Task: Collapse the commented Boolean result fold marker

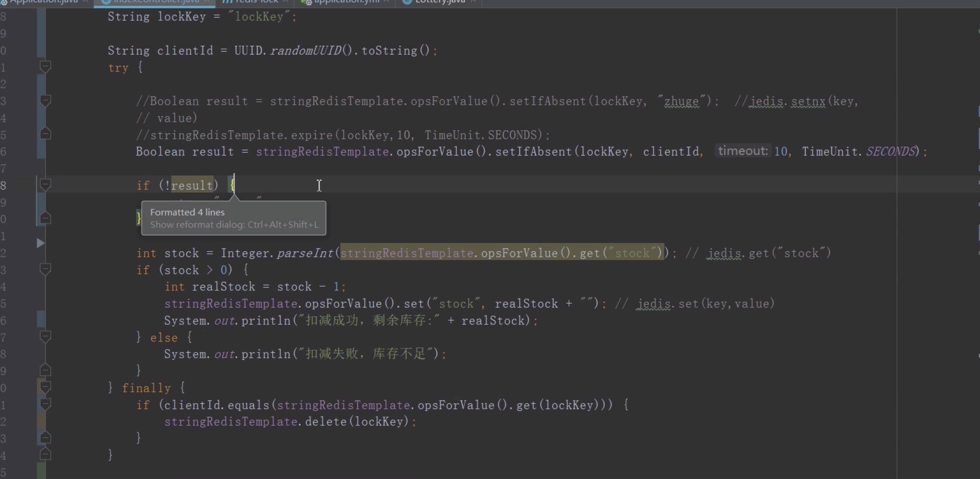Action: 45,101
